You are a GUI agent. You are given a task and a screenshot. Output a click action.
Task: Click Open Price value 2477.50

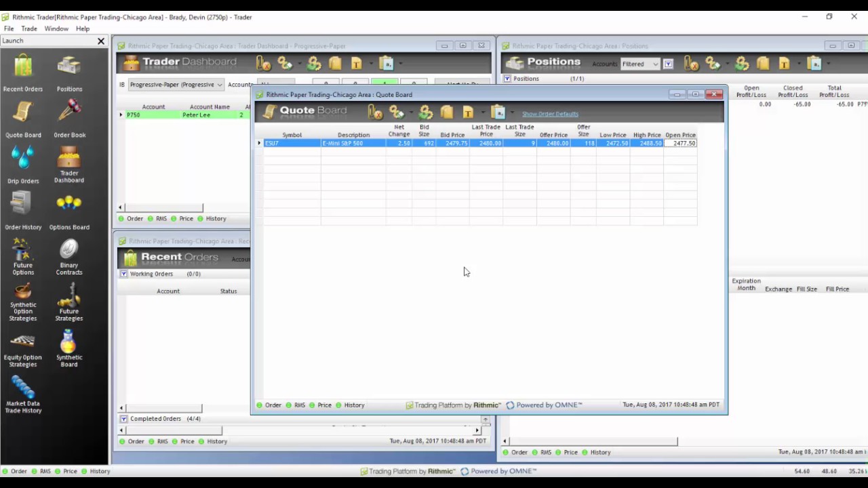tap(680, 143)
